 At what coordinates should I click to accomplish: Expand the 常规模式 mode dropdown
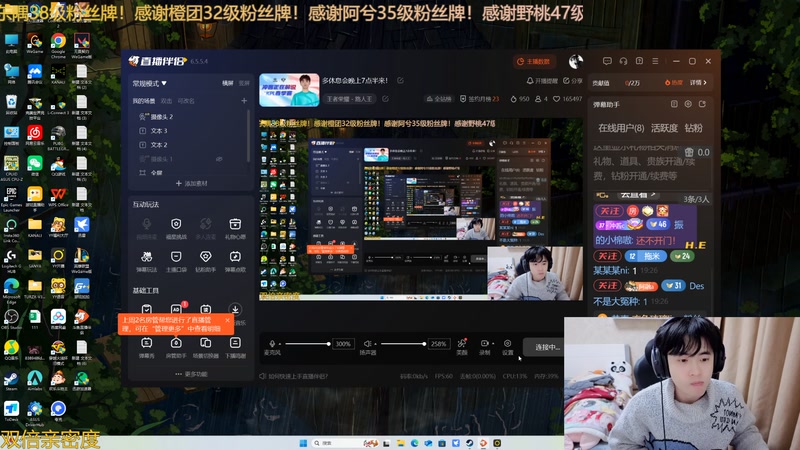149,83
